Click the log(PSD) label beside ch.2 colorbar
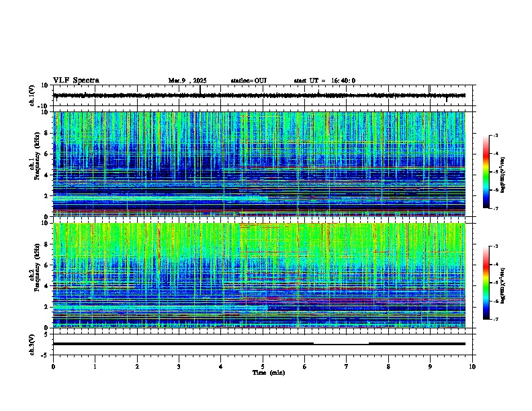Viewport: 532px width, 411px height. click(502, 286)
